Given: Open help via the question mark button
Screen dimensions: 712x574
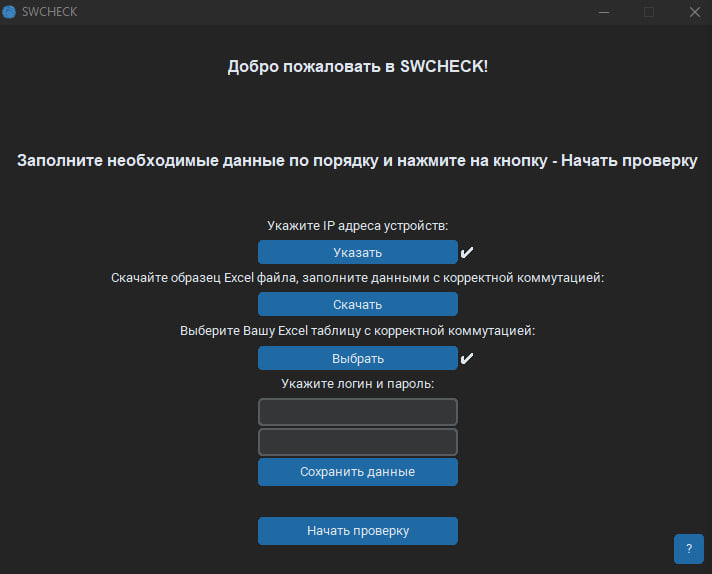Looking at the screenshot, I should 688,549.
